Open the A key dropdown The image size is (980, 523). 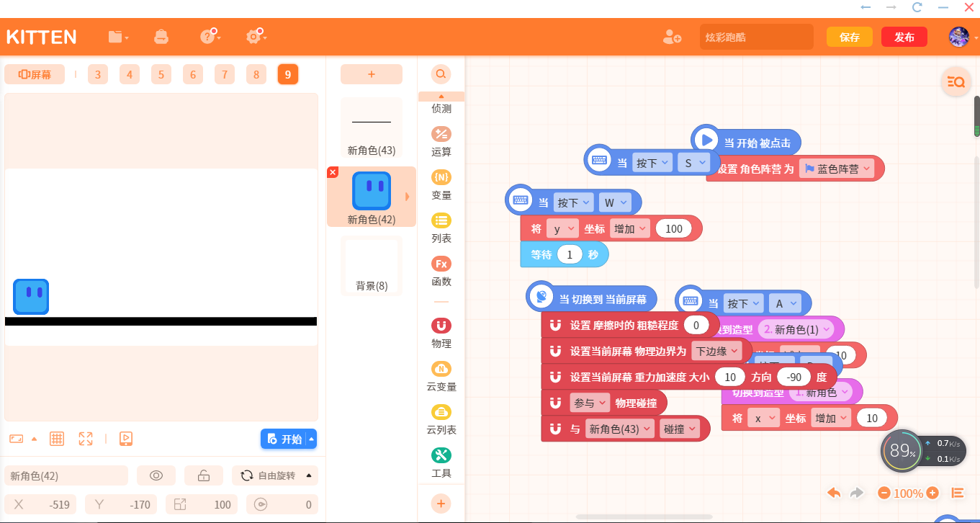click(x=785, y=303)
